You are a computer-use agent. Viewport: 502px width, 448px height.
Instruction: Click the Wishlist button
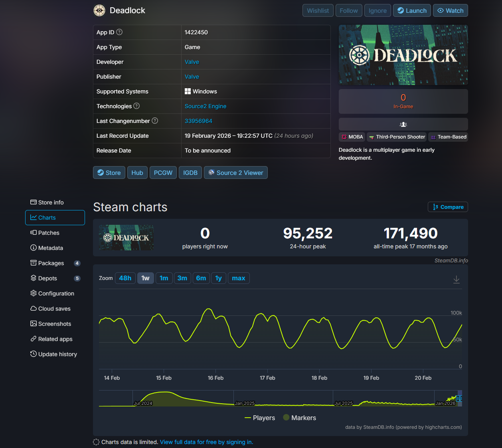tap(318, 10)
